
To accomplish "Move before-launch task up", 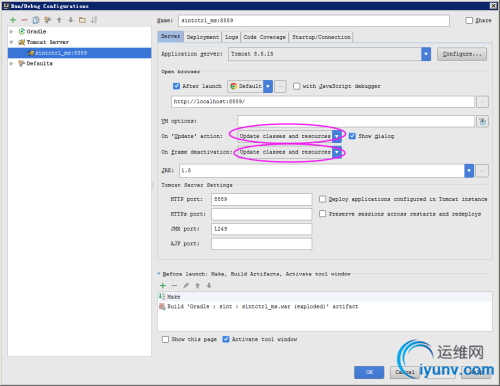I will pyautogui.click(x=198, y=285).
